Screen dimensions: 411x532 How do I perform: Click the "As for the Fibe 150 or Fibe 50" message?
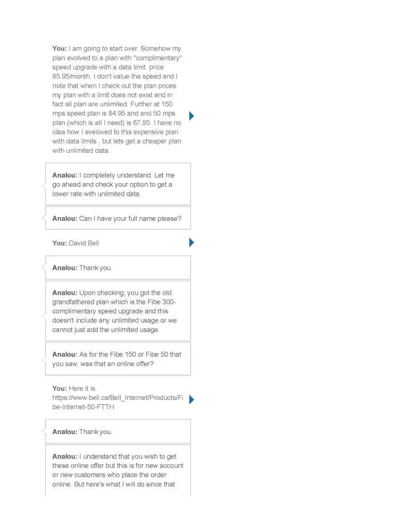[117, 359]
